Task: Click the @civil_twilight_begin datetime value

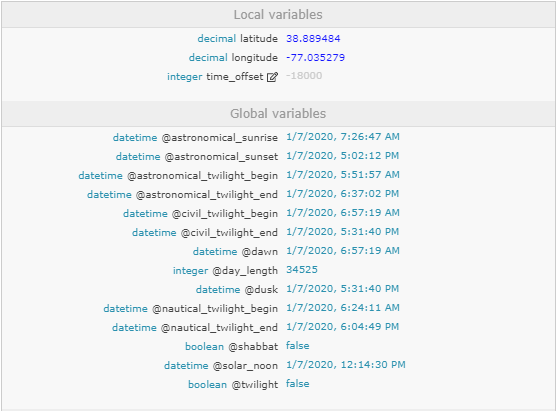Action: (343, 213)
